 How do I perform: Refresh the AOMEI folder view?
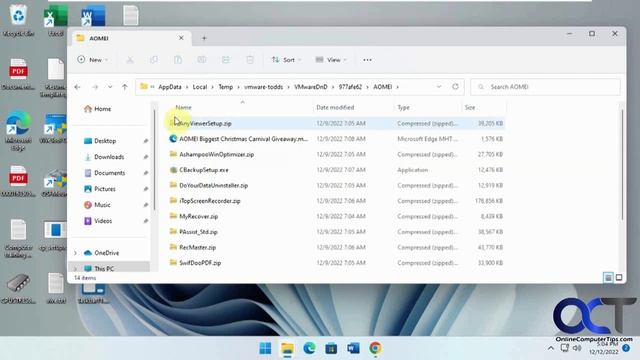455,87
